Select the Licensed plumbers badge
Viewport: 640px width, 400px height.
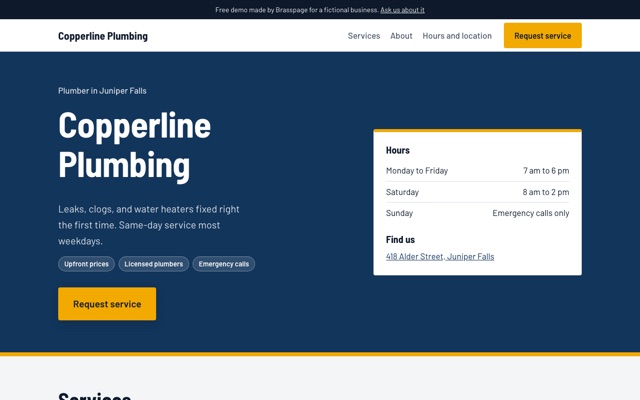tap(153, 264)
